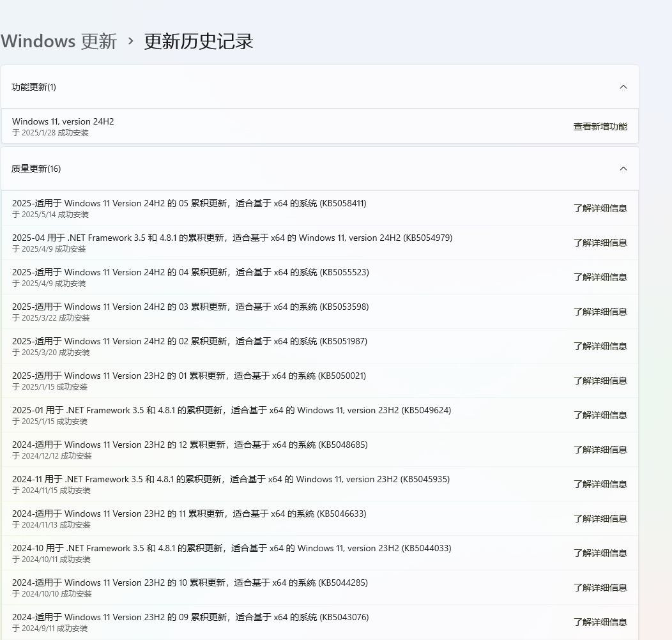Go back to Windows 更新 breadcrumb
Viewport: 672px width, 640px height.
point(59,42)
